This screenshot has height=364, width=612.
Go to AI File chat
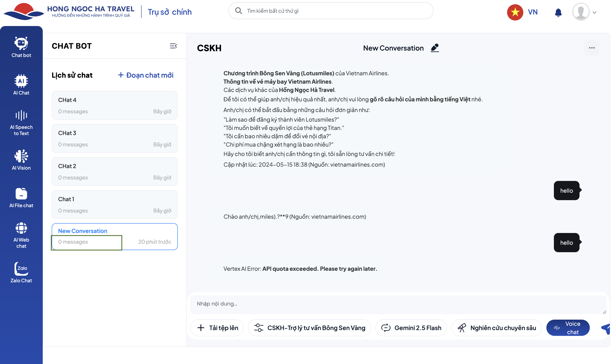point(21,198)
